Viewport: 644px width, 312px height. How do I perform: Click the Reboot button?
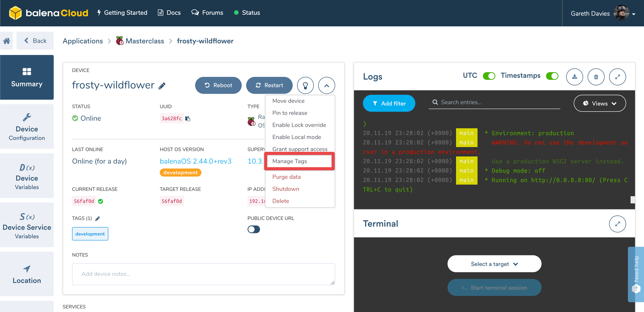(218, 85)
